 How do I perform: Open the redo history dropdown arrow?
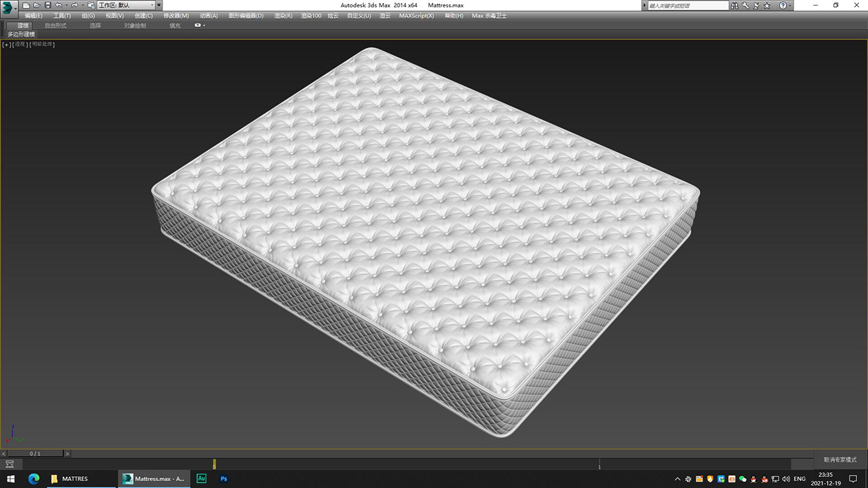coord(83,6)
